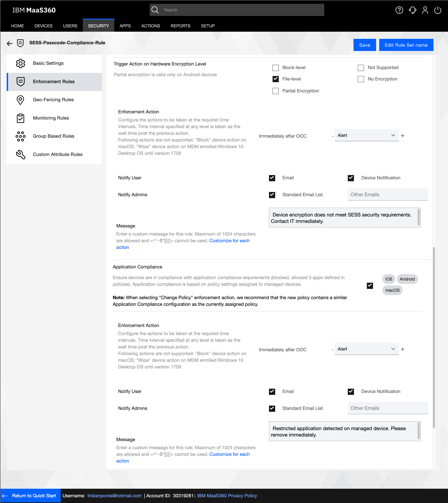The image size is (448, 503).
Task: Click Customize for each action link under encryption
Action: pos(229,241)
